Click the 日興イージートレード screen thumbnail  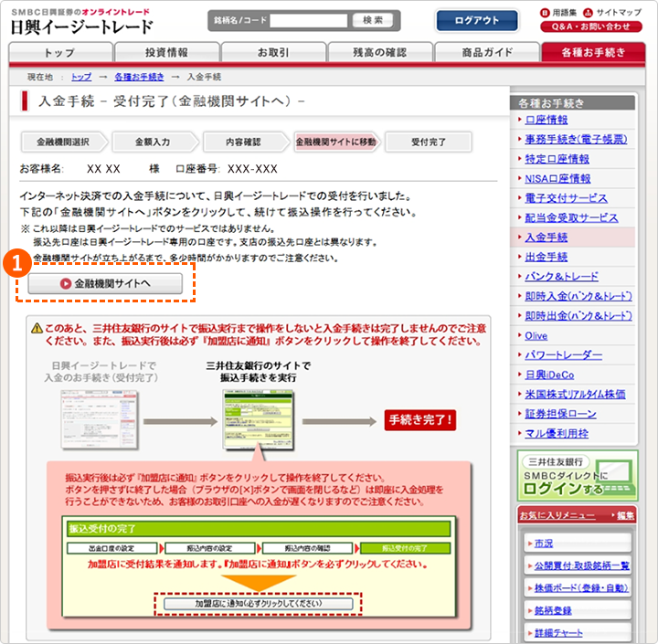[x=100, y=420]
